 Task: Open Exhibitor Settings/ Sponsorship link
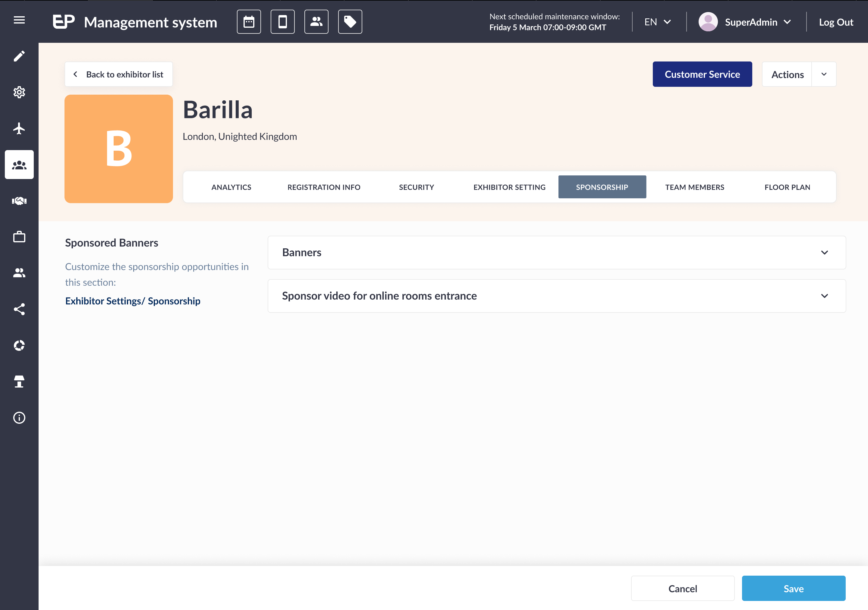(x=133, y=301)
